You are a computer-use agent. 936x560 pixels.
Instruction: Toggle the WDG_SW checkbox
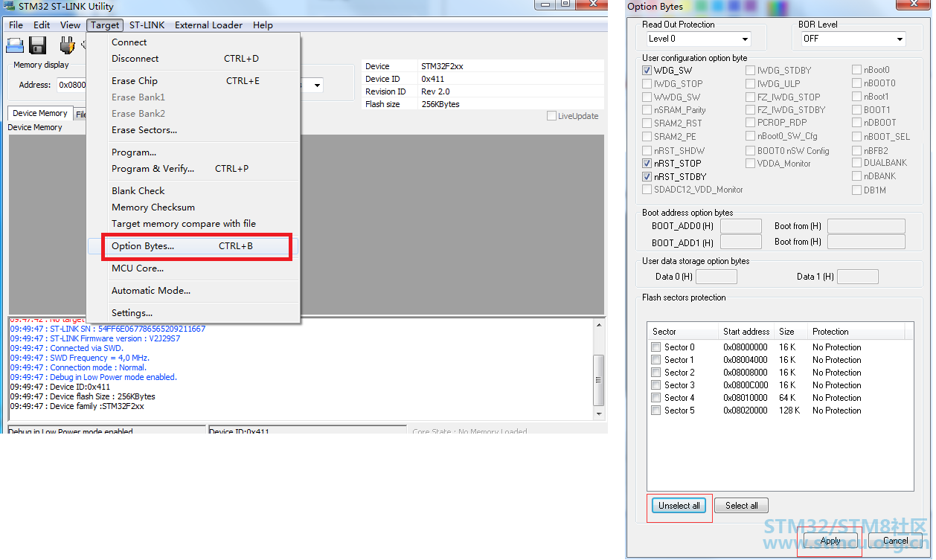[647, 71]
